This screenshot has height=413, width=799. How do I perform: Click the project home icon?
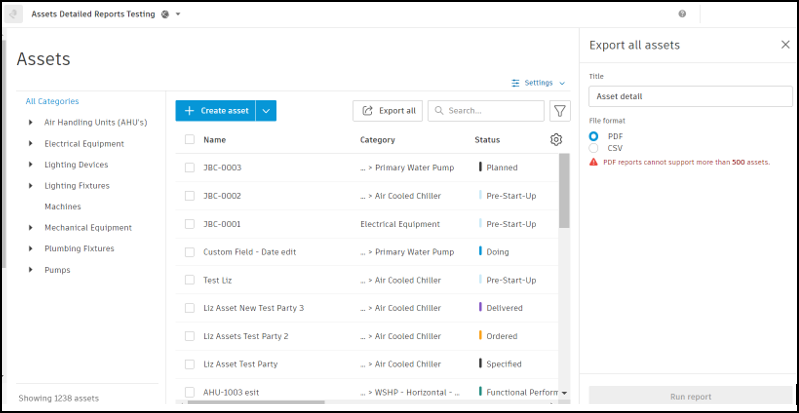16,14
